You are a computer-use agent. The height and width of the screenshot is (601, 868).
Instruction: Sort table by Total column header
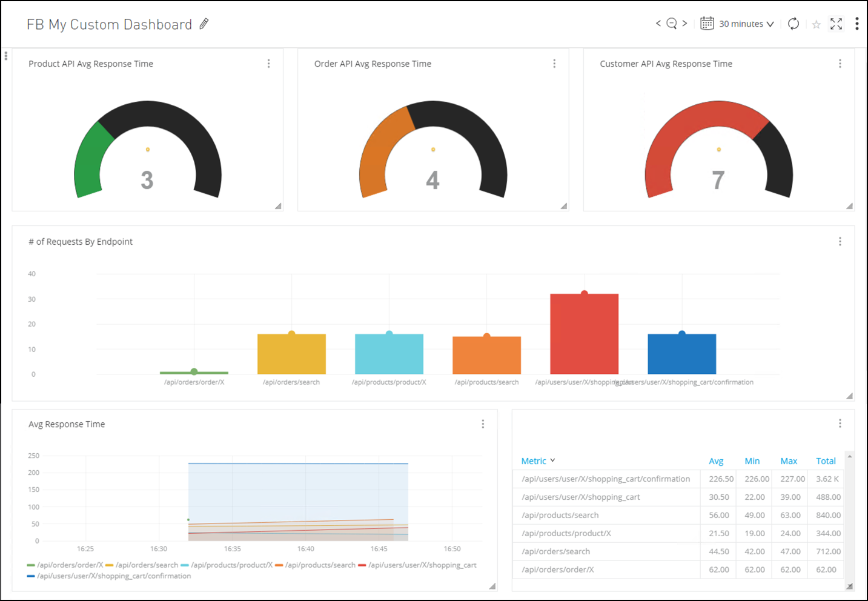pos(826,461)
